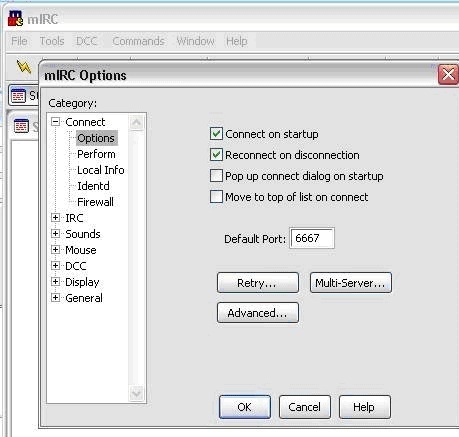This screenshot has height=437, width=459.
Task: Click the category list scroll down arrow
Action: point(136,393)
